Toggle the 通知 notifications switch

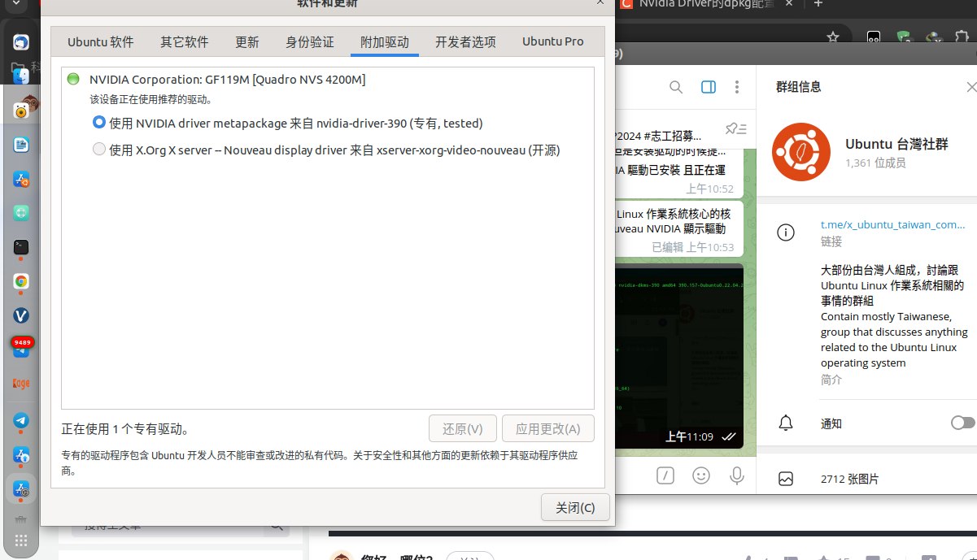(962, 423)
